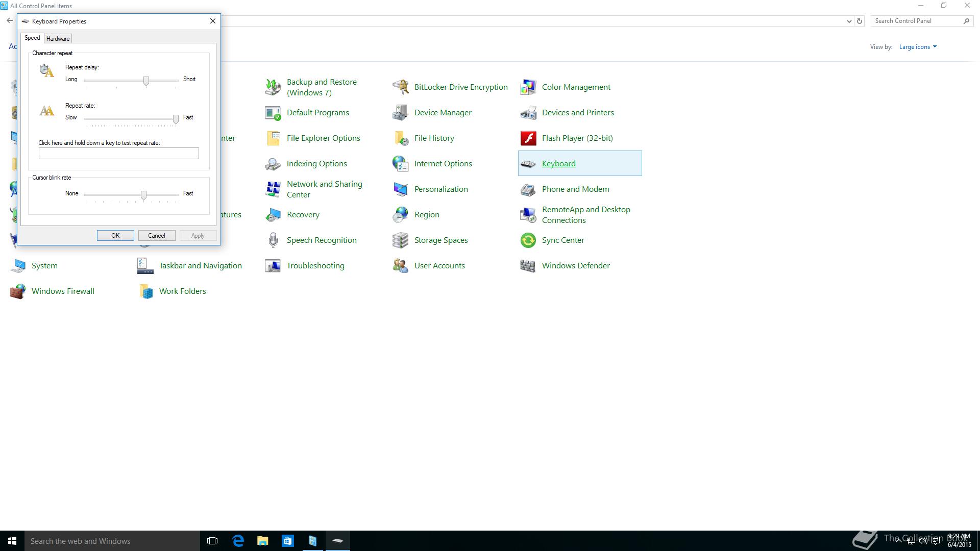Close the Keyboard Properties dialog
Image resolution: width=980 pixels, height=551 pixels.
pos(213,21)
